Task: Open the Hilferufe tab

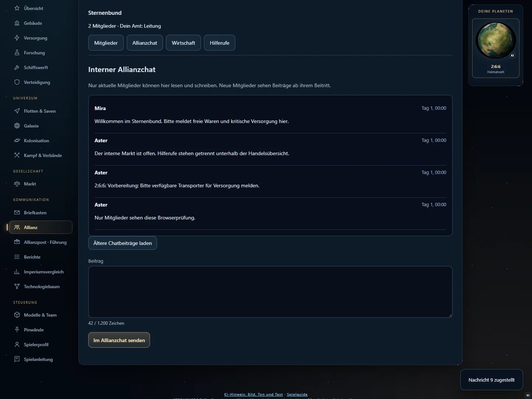Action: [x=219, y=43]
